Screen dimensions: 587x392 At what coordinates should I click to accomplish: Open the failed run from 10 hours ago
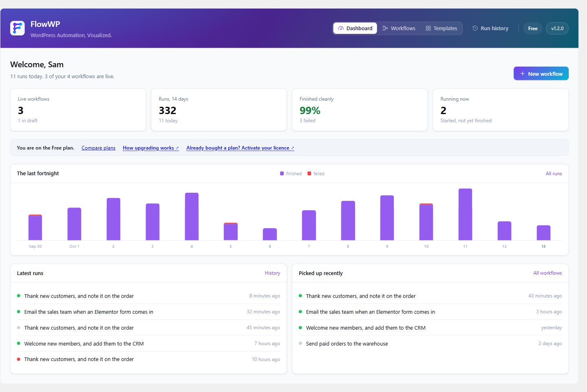[148, 359]
